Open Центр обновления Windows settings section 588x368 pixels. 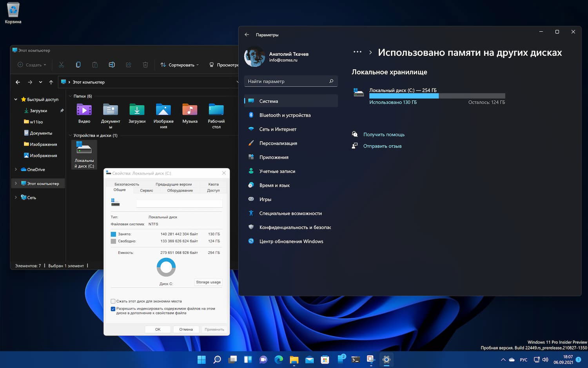tap(291, 242)
